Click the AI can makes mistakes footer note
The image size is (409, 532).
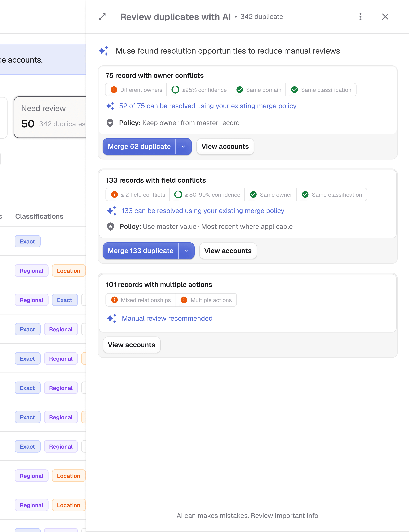tap(247, 516)
